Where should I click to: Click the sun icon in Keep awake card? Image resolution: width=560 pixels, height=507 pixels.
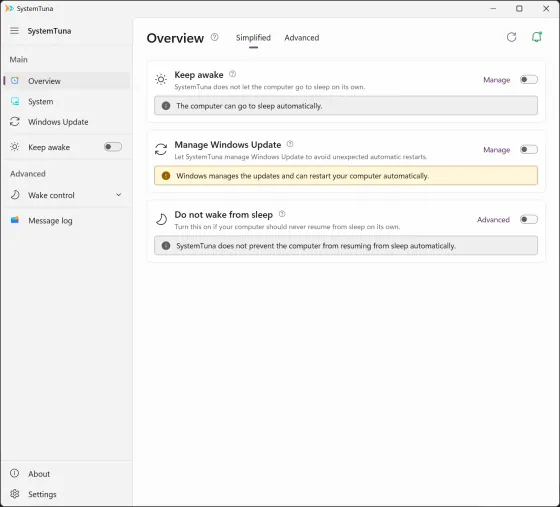pyautogui.click(x=161, y=79)
